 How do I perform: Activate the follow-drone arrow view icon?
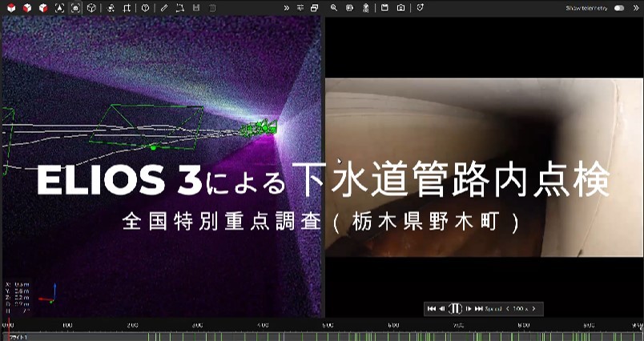[x=59, y=8]
